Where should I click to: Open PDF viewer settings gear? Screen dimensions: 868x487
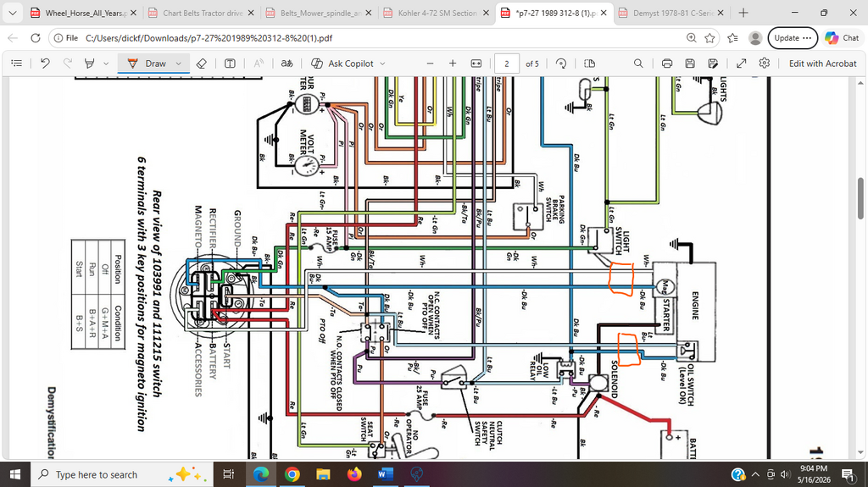[765, 64]
